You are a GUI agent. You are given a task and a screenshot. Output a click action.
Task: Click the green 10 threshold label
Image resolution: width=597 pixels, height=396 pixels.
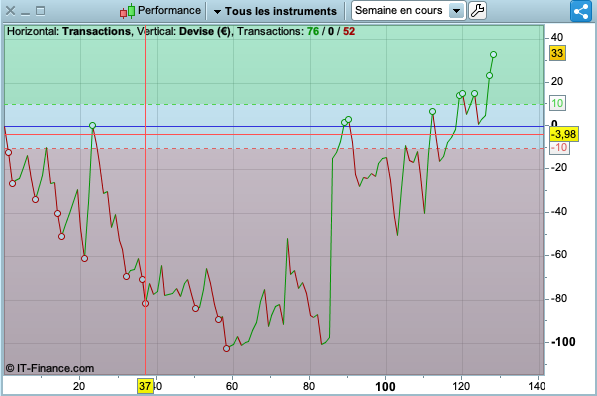click(x=557, y=103)
